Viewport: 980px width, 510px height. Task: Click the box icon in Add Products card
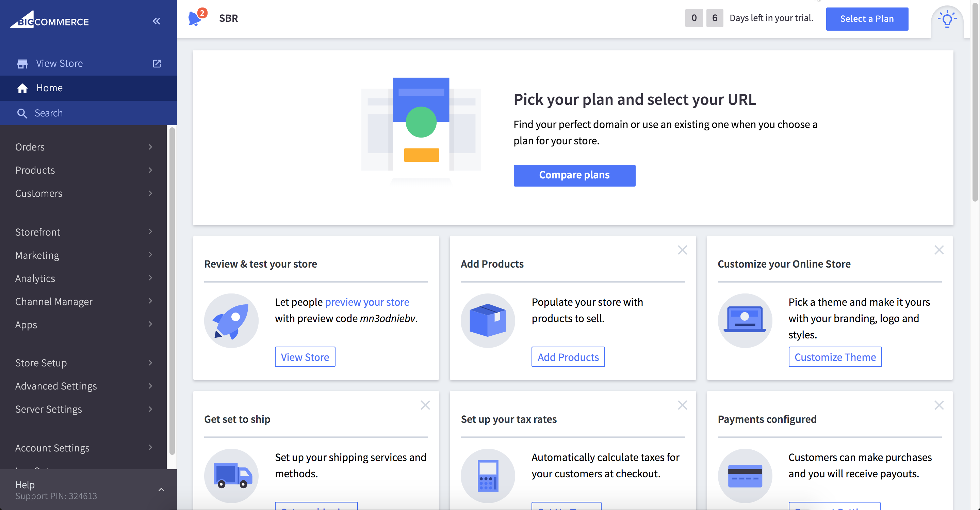click(x=488, y=320)
